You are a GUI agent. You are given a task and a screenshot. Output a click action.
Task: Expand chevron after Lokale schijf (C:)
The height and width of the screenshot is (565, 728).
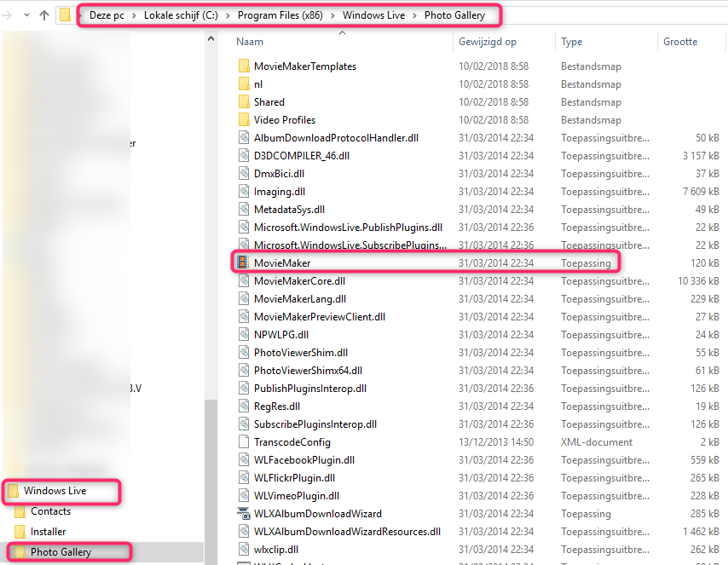click(x=228, y=16)
